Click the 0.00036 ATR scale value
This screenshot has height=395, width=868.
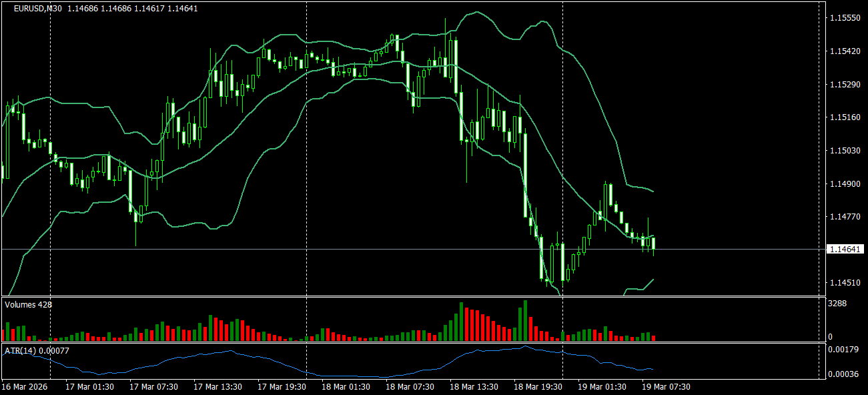point(843,374)
